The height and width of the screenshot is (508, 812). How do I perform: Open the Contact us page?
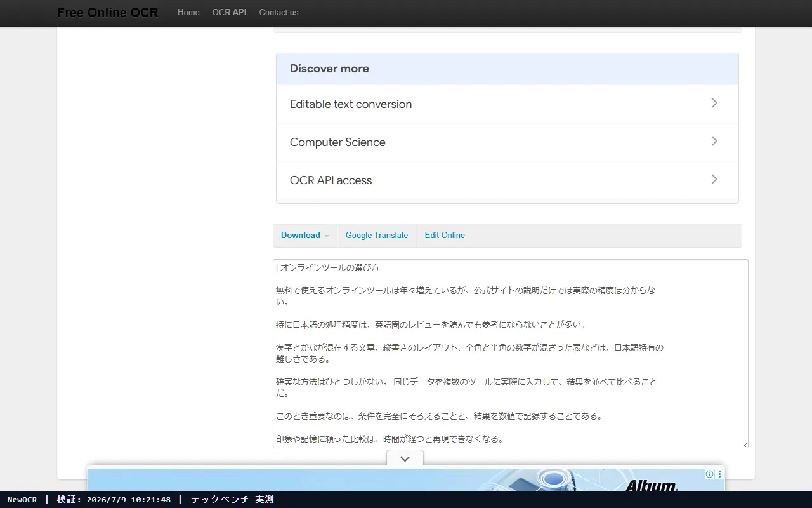[x=278, y=12]
